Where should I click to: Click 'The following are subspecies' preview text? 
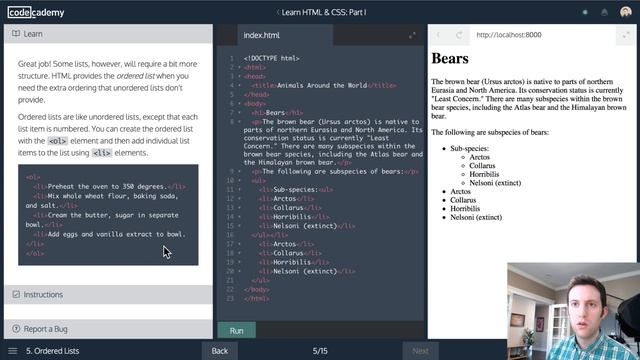pyautogui.click(x=490, y=132)
